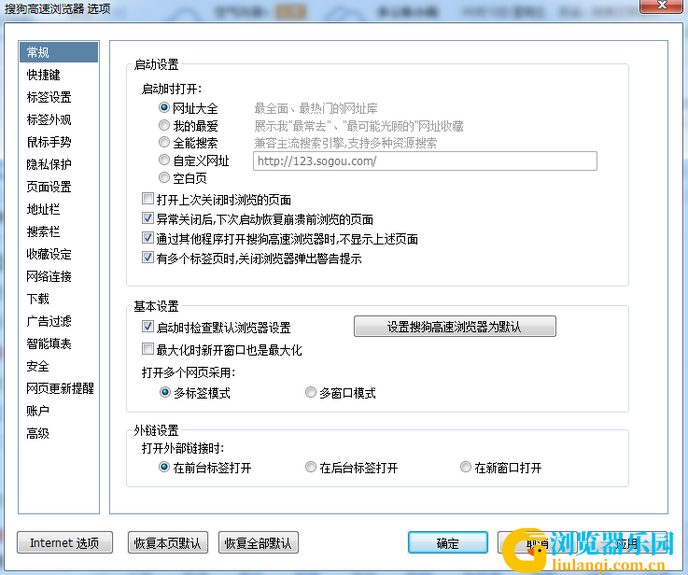Choose 多窗口模式 radio option
Screen dimensions: 688x575
[x=311, y=392]
